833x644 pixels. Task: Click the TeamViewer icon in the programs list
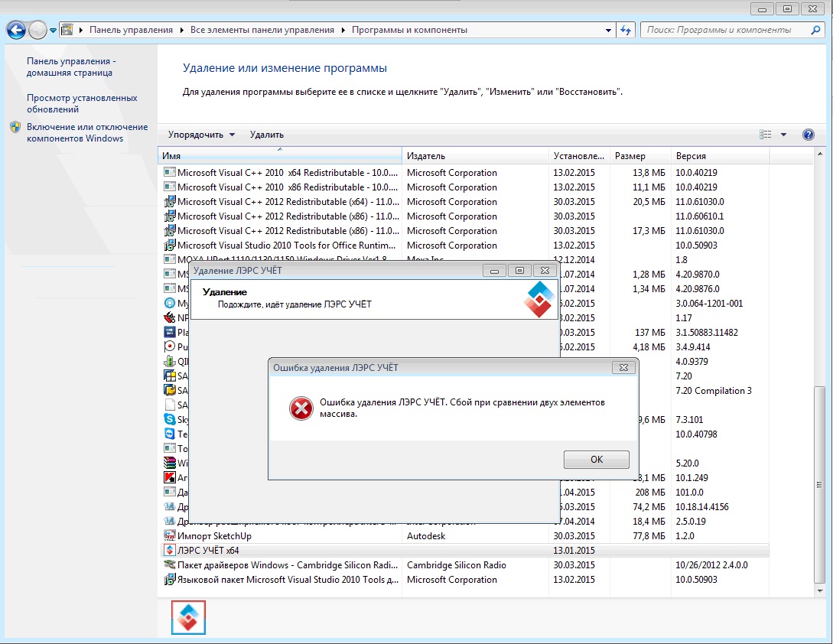click(170, 434)
